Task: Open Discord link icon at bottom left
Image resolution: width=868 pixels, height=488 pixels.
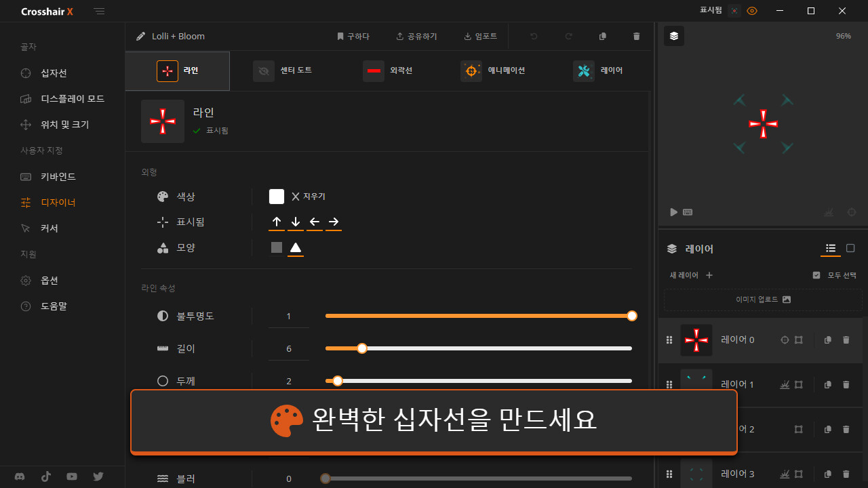Action: click(20, 476)
